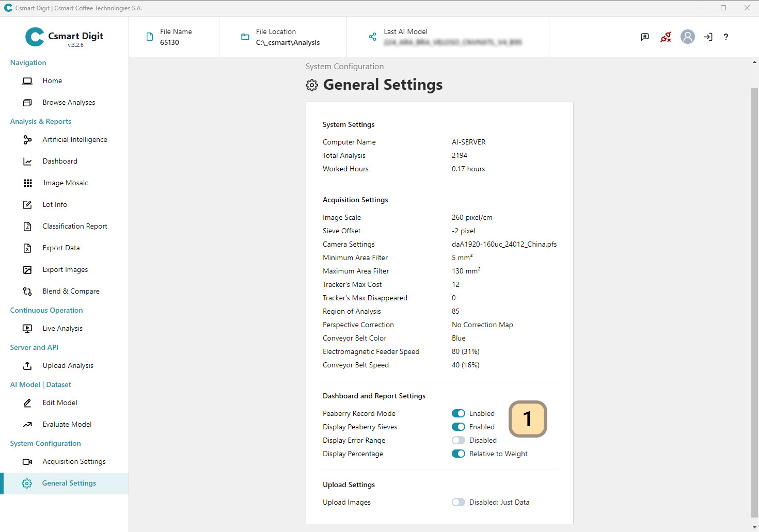
Task: Turn off Display Peaberry Sieves switch
Action: click(458, 427)
